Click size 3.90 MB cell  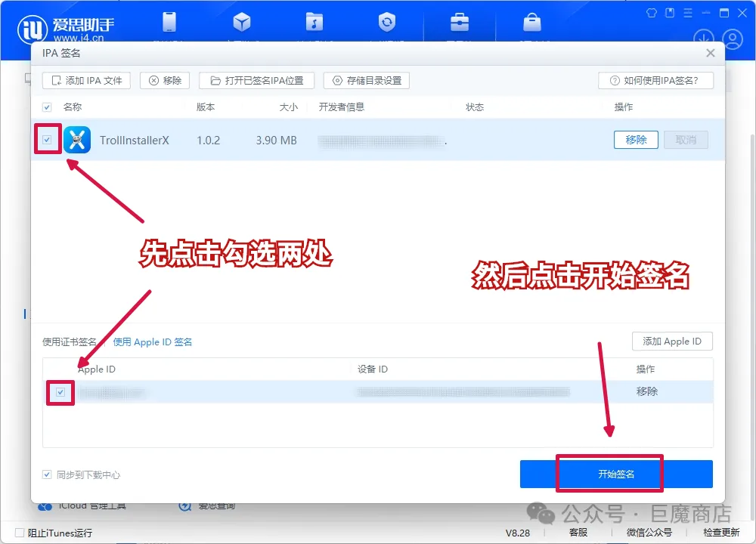(276, 141)
